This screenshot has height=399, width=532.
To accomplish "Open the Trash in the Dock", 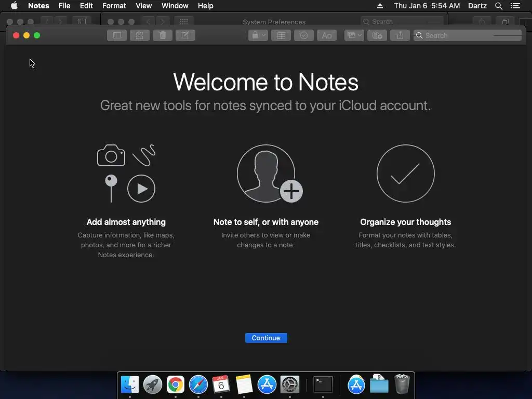I will point(402,384).
